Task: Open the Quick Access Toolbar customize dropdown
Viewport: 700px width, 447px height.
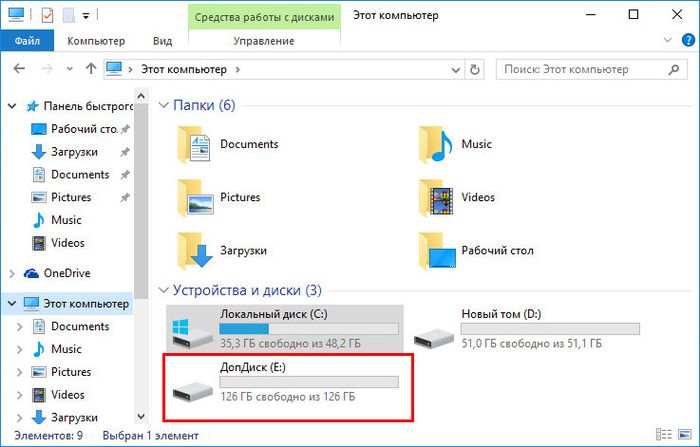Action: (x=86, y=17)
